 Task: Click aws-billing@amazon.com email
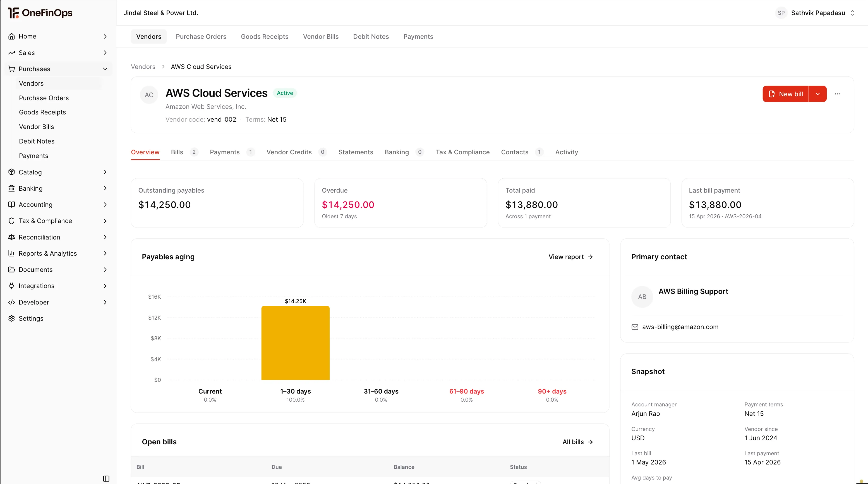point(680,327)
